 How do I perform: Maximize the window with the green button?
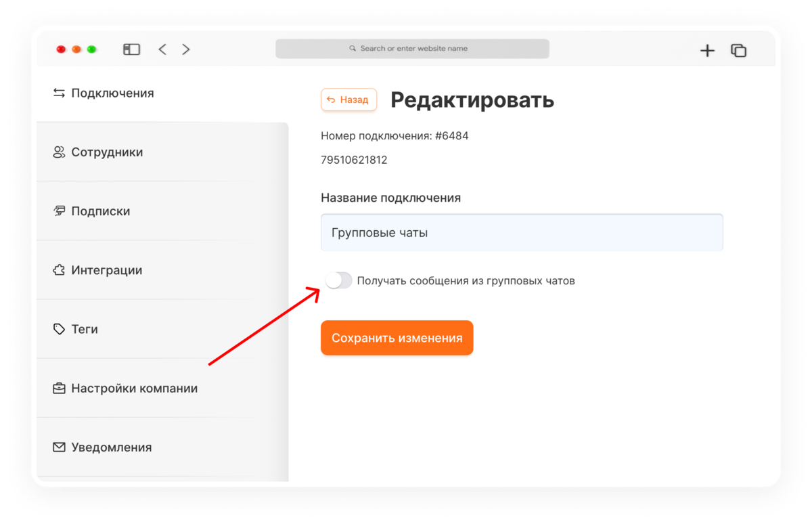pos(92,49)
